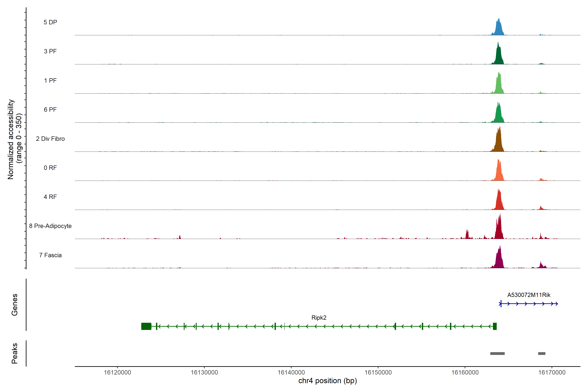Click the Genes panel label
Image resolution: width=588 pixels, height=392 pixels.
pos(15,304)
